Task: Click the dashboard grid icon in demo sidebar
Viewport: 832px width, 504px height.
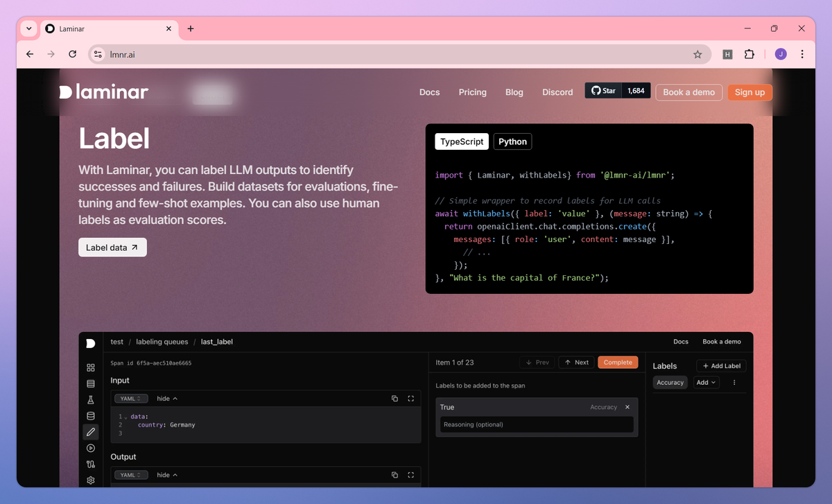Action: pos(91,367)
